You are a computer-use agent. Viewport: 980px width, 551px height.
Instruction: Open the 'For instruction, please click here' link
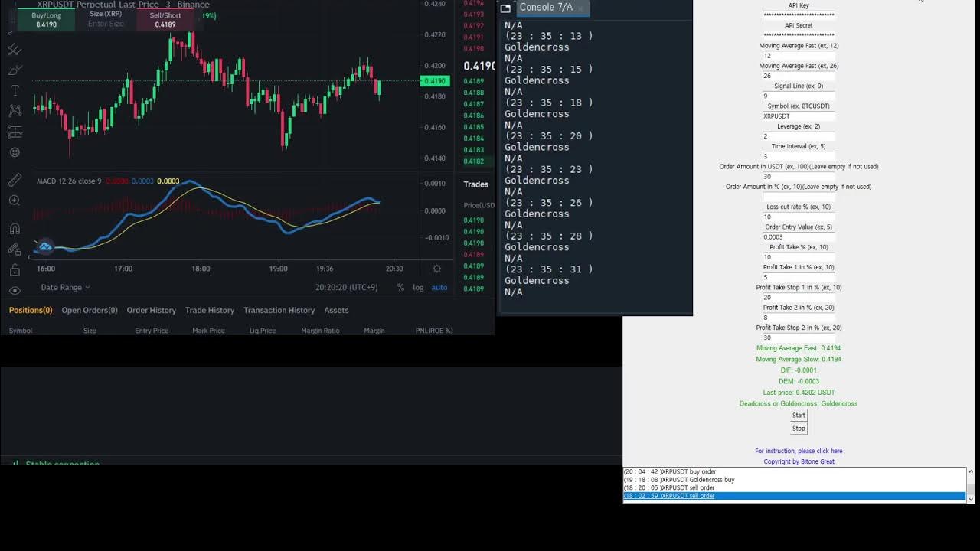799,451
